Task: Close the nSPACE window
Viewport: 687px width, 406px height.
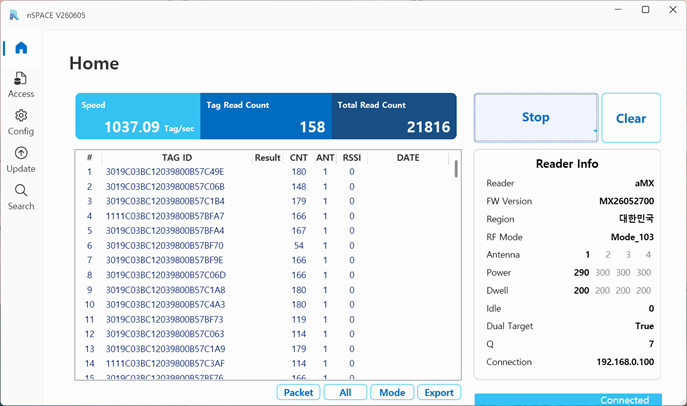Action: pyautogui.click(x=673, y=10)
